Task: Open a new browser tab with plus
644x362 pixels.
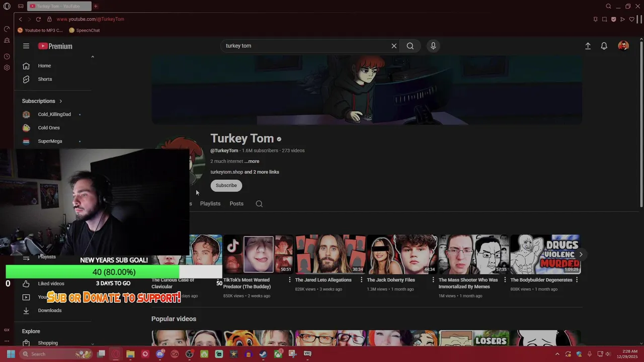Action: click(96, 6)
